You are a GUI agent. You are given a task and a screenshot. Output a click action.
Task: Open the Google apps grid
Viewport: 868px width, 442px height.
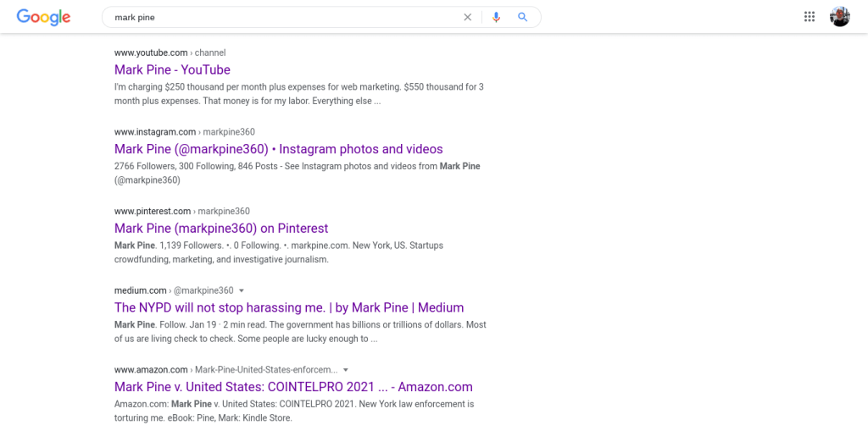click(810, 17)
